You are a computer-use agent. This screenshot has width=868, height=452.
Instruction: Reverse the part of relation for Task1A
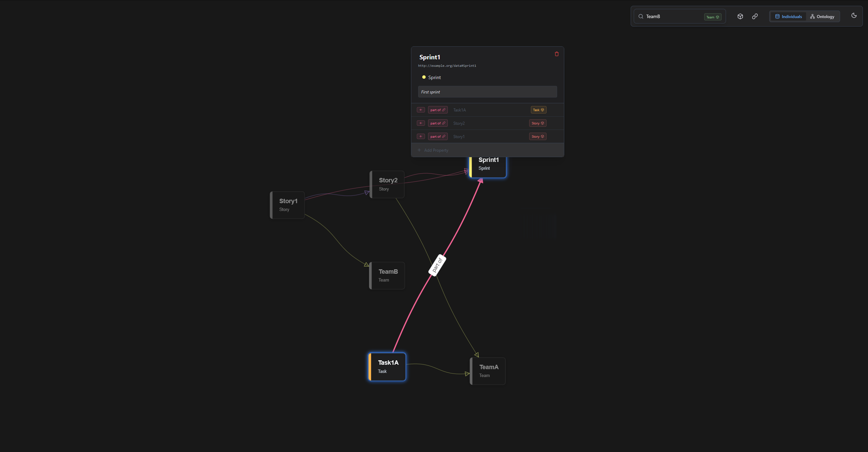coord(421,110)
